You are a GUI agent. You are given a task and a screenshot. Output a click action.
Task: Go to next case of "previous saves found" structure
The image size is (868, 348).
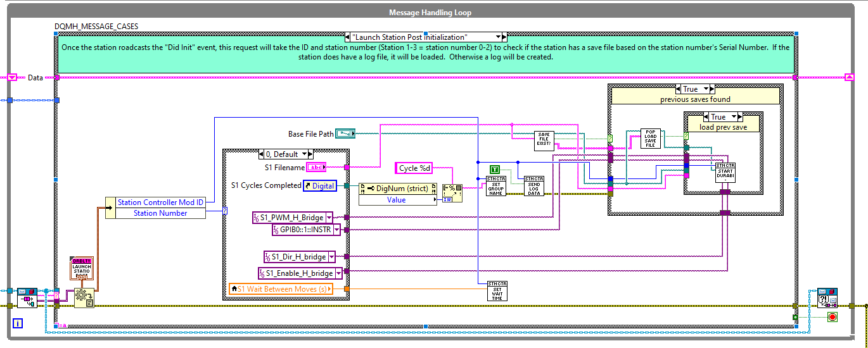point(711,89)
